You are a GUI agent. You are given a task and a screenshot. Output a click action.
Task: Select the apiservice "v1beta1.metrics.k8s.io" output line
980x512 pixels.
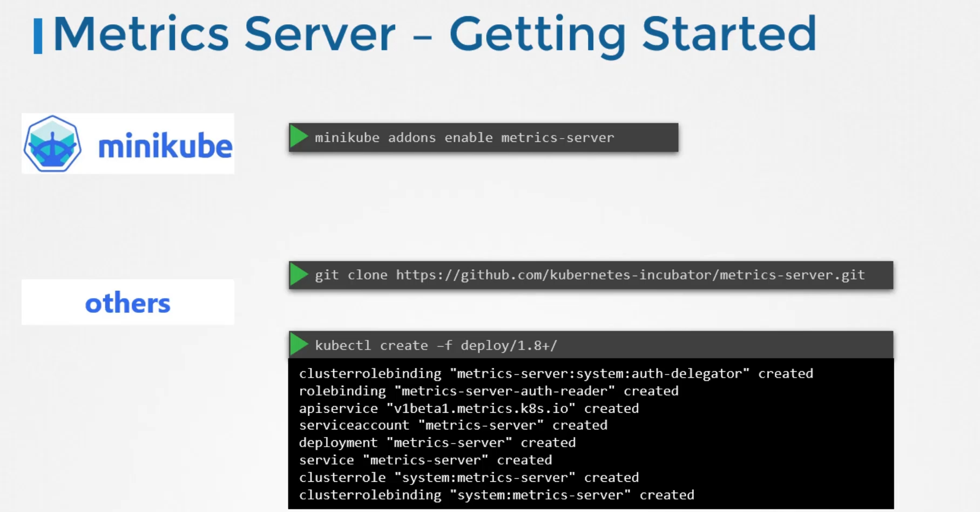(469, 408)
